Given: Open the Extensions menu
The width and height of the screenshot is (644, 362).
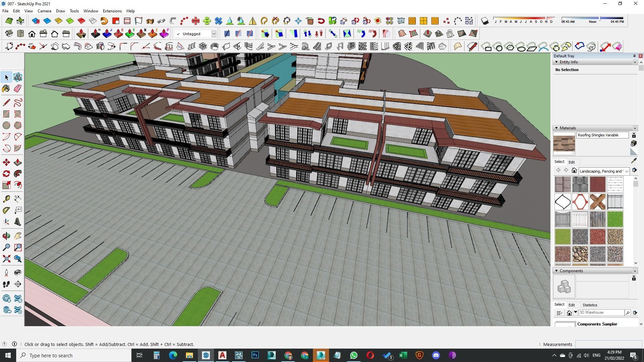Looking at the screenshot, I should (112, 11).
